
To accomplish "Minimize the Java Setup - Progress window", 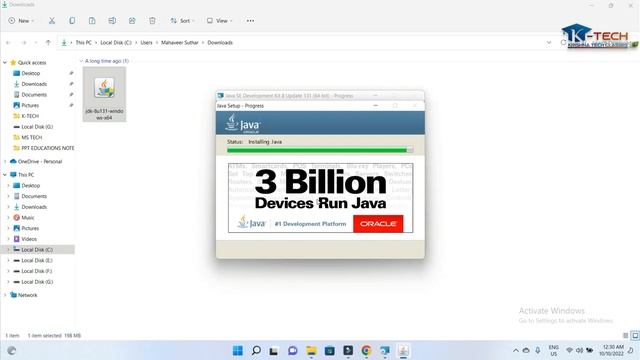I will (376, 106).
